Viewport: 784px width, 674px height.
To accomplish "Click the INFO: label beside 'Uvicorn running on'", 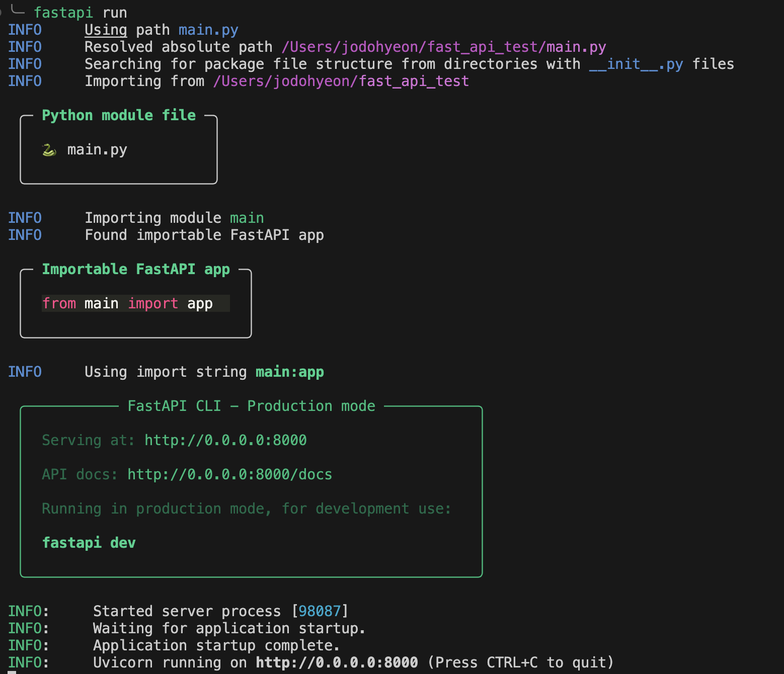I will [29, 662].
